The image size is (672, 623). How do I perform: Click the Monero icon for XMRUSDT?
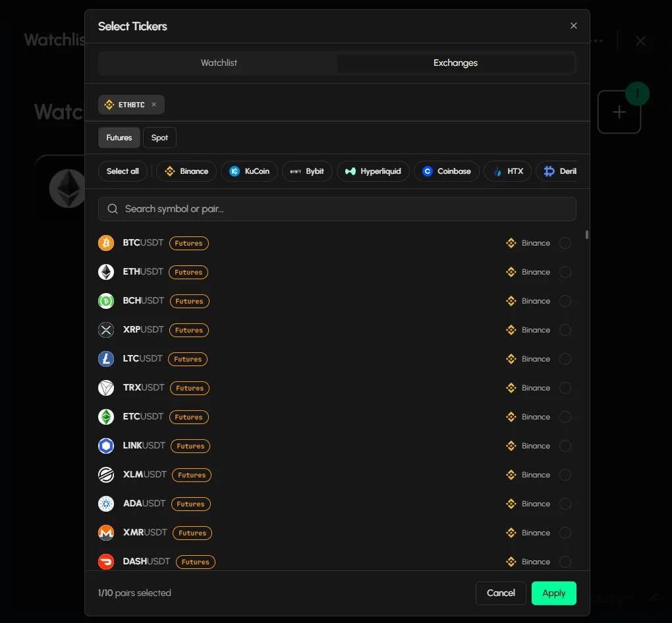[106, 533]
